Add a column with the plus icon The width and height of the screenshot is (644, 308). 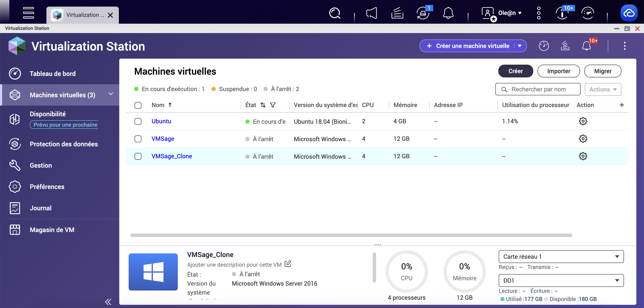pos(622,105)
